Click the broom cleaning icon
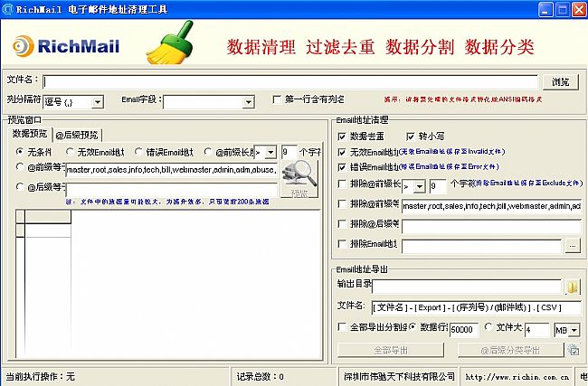 (x=171, y=42)
